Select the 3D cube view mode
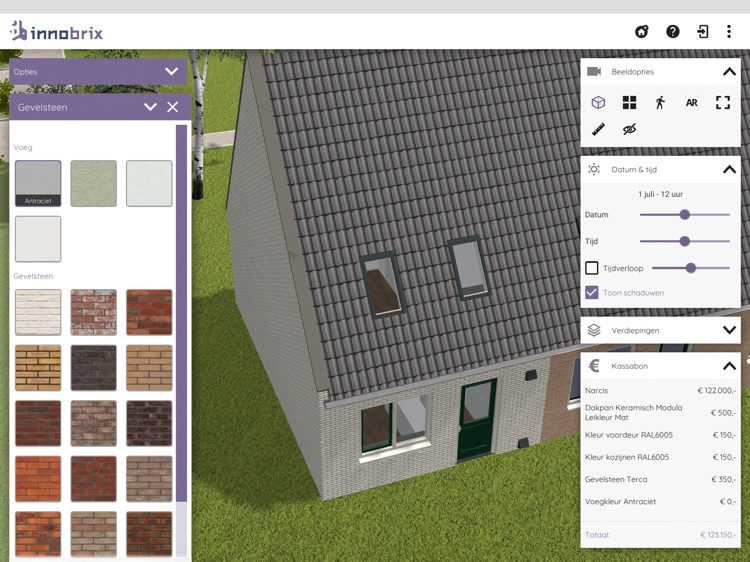 point(598,102)
